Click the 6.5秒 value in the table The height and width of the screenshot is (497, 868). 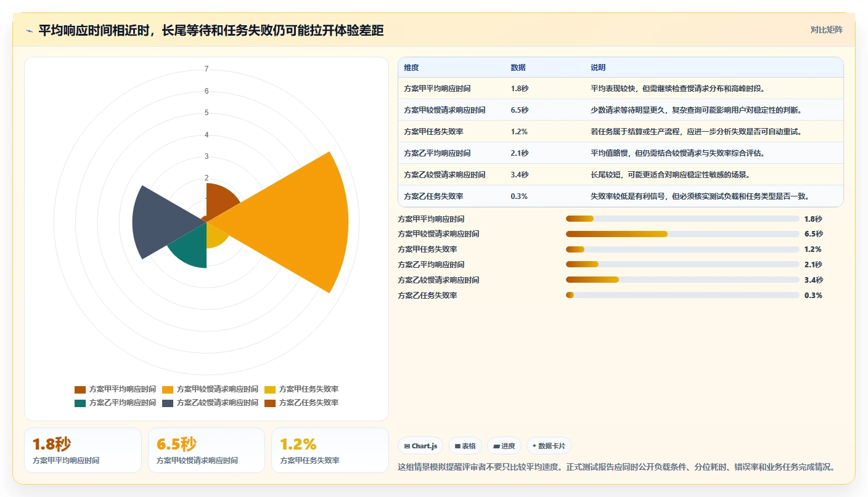pos(520,110)
